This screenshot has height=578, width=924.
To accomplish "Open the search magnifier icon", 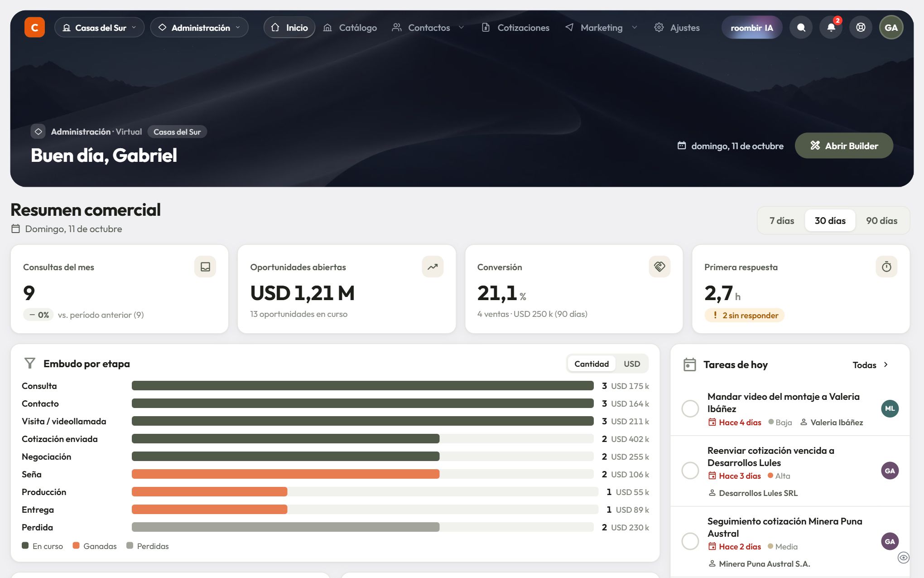I will pyautogui.click(x=801, y=27).
